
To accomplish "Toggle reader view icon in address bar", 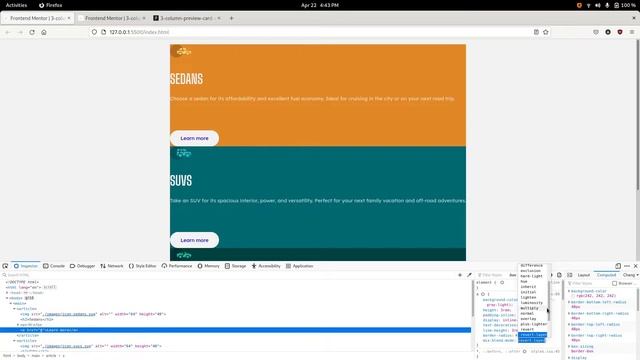I will point(536,32).
